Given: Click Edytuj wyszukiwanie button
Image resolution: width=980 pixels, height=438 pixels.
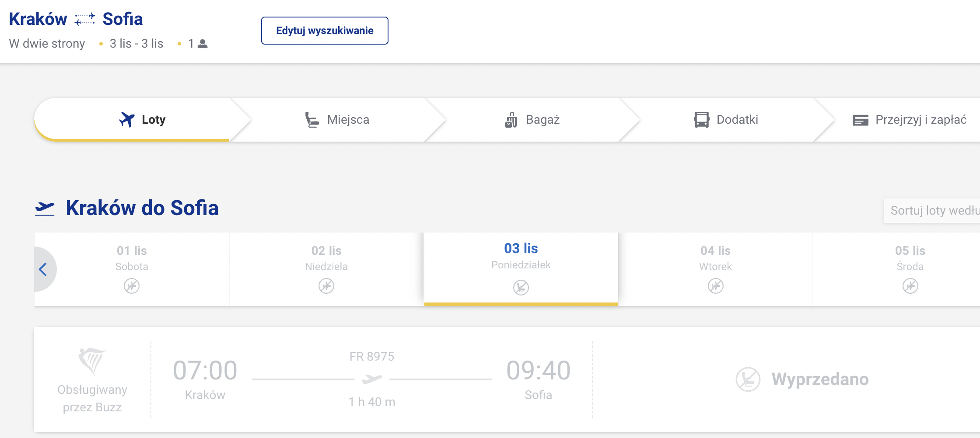Looking at the screenshot, I should click(x=325, y=31).
